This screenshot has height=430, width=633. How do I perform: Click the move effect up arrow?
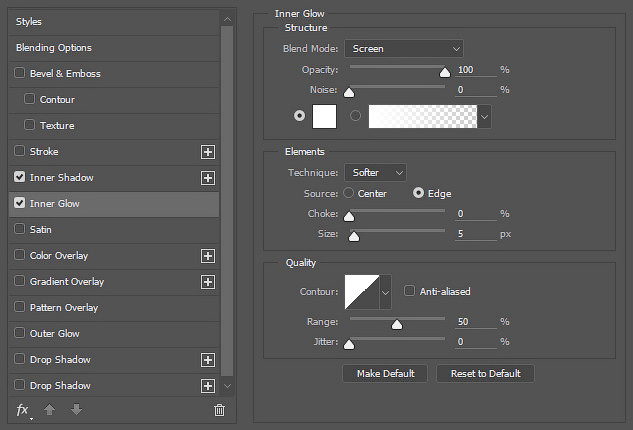(49, 410)
